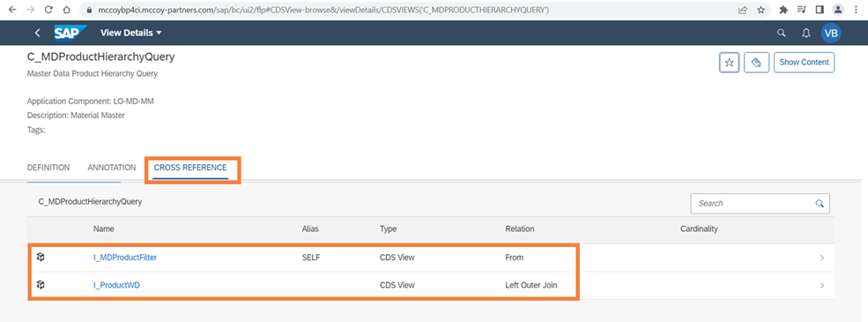Image resolution: width=868 pixels, height=322 pixels.
Task: Open I_ProductWD row chevron
Action: click(822, 286)
